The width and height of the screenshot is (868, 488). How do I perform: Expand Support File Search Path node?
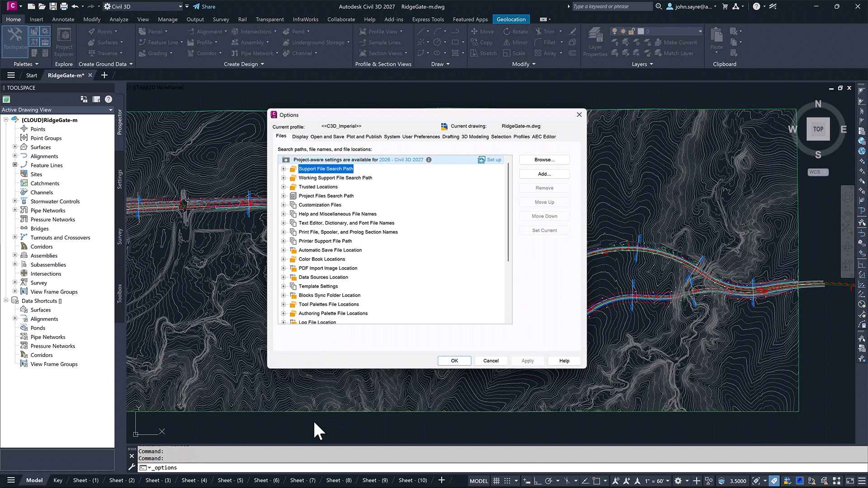(x=283, y=169)
